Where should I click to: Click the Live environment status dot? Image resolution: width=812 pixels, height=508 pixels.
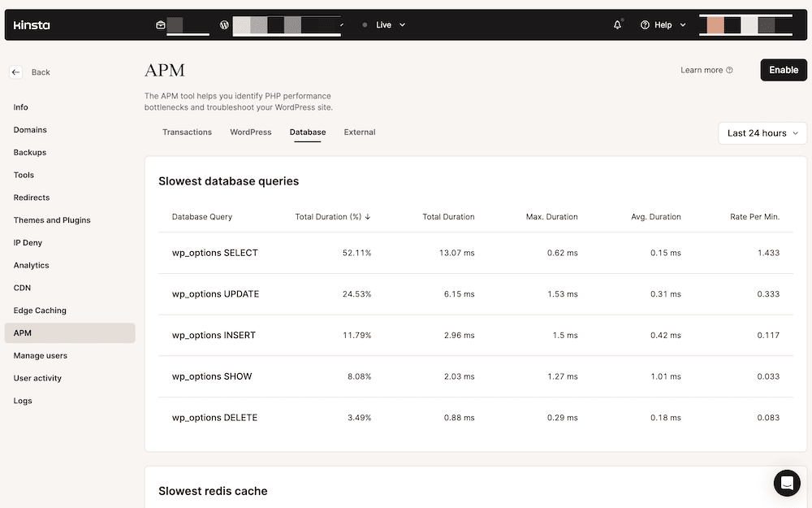(x=365, y=24)
